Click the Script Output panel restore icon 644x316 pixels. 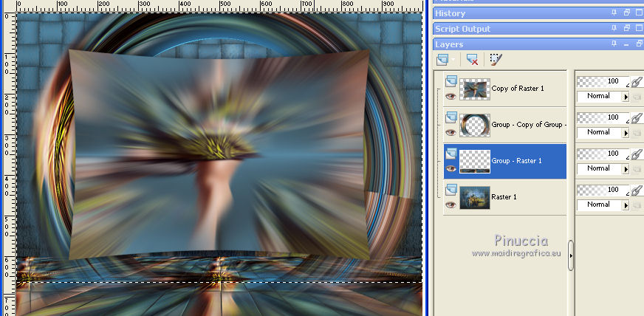(x=627, y=28)
